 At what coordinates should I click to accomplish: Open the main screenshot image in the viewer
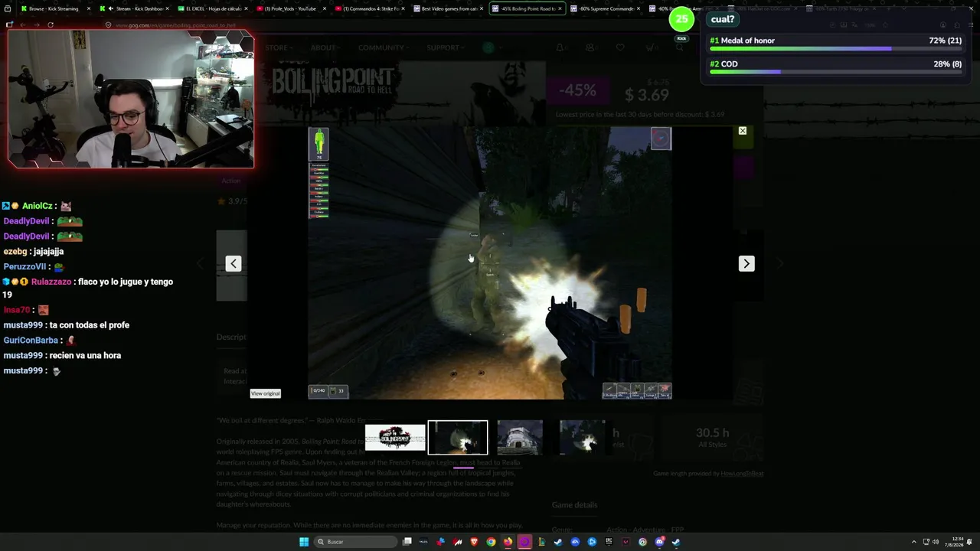[x=490, y=263]
